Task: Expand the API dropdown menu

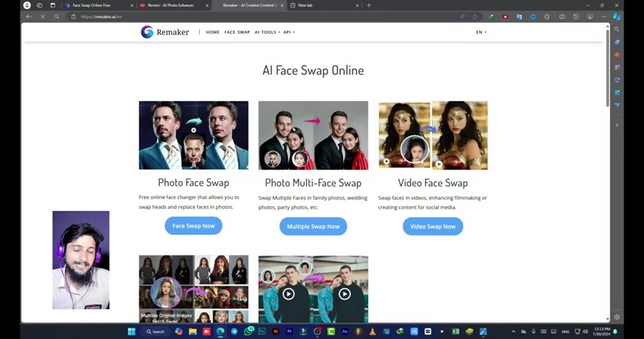Action: [x=289, y=32]
